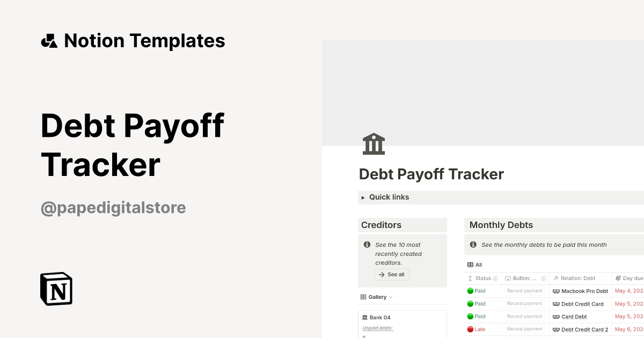
Task: Click the bell icon on Day due column
Action: click(x=618, y=278)
